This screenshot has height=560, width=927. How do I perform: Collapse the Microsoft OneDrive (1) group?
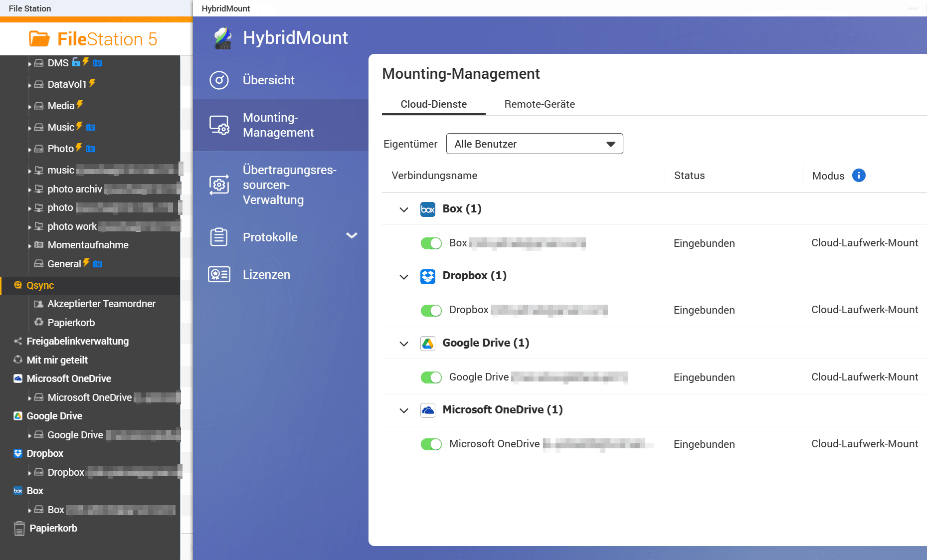pos(404,410)
